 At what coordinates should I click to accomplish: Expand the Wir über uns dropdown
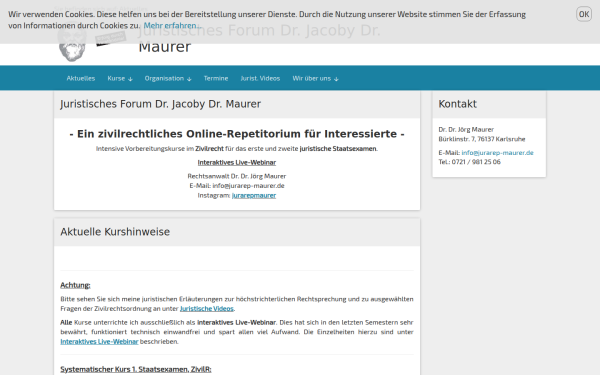[x=315, y=78]
